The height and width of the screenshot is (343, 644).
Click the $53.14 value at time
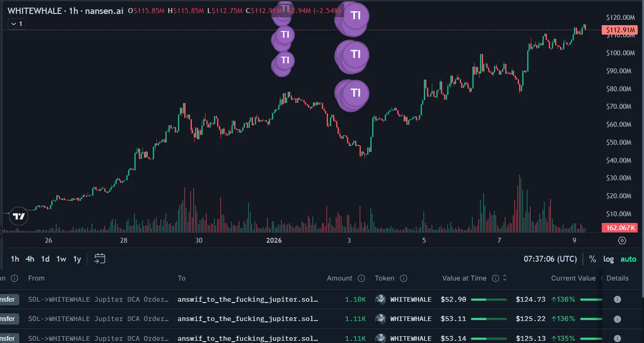pyautogui.click(x=453, y=338)
